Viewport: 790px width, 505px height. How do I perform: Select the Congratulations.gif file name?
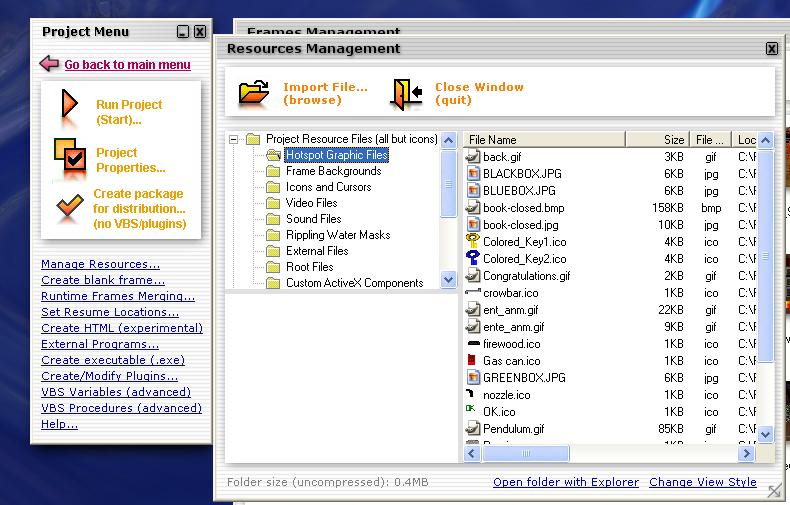[526, 276]
